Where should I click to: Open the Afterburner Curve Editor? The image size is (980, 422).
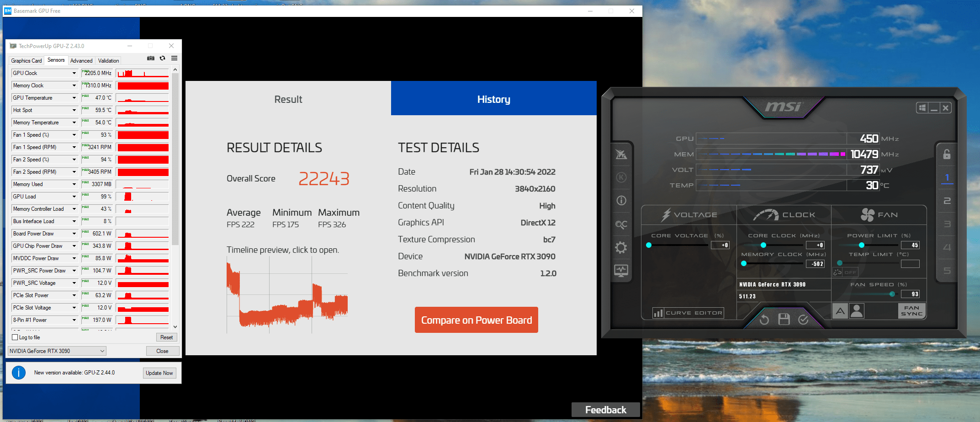pyautogui.click(x=688, y=313)
